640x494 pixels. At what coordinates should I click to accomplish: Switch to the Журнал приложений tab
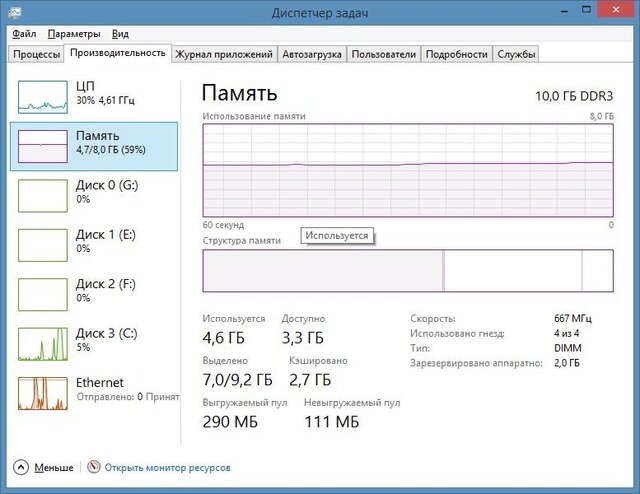click(223, 54)
